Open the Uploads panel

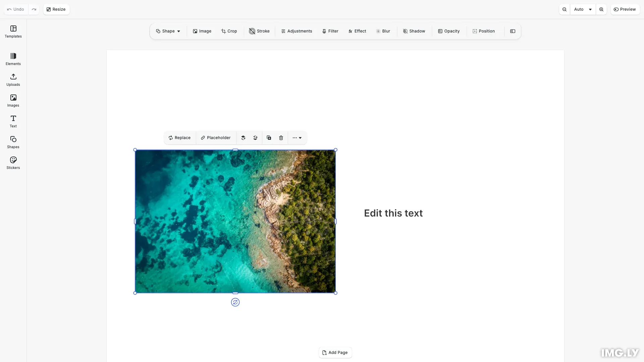coord(13,80)
